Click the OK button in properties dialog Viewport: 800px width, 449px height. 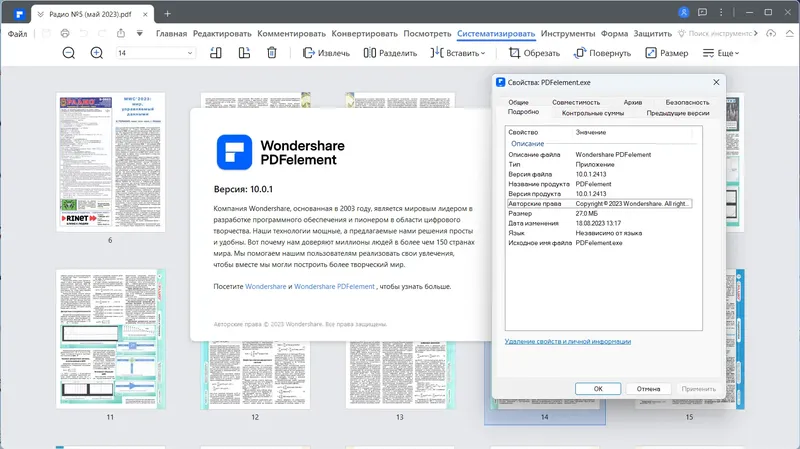[x=598, y=389]
